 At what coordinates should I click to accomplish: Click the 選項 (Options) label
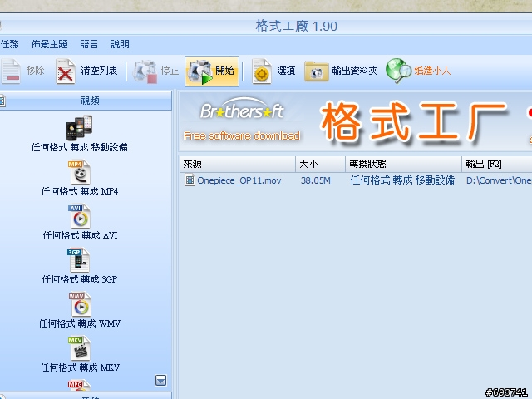click(x=286, y=71)
